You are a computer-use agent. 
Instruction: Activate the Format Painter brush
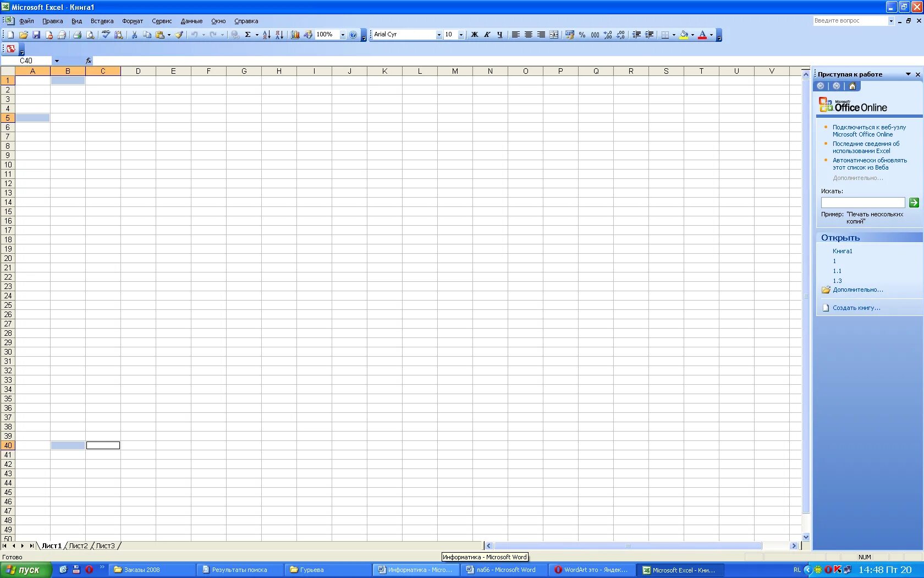point(179,35)
